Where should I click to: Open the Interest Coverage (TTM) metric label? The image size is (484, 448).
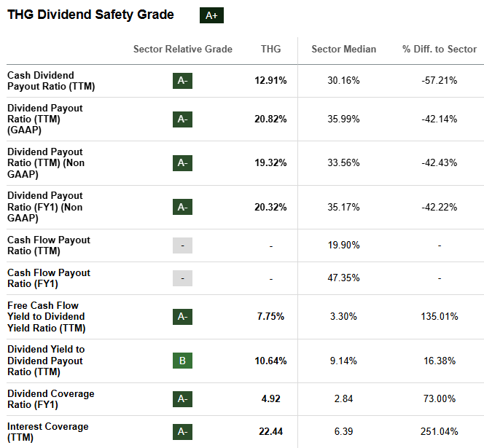48,432
